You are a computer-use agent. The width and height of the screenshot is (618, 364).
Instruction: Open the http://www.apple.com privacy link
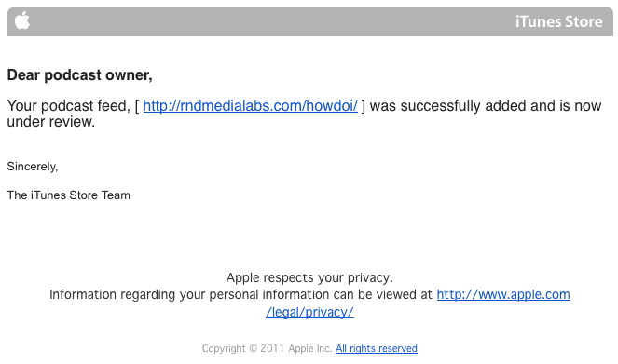[x=503, y=294]
